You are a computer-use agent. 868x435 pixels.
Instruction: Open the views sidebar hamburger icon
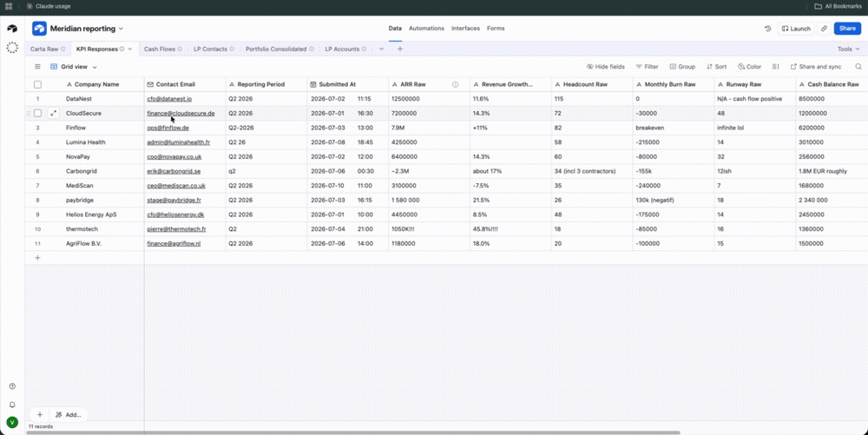[x=37, y=66]
